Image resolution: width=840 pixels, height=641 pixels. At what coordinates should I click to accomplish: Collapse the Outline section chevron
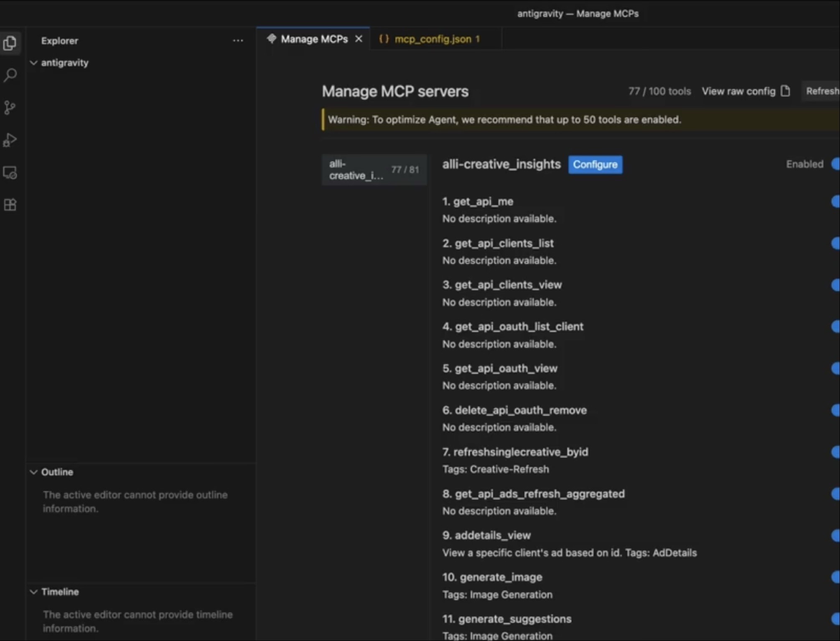click(x=34, y=472)
